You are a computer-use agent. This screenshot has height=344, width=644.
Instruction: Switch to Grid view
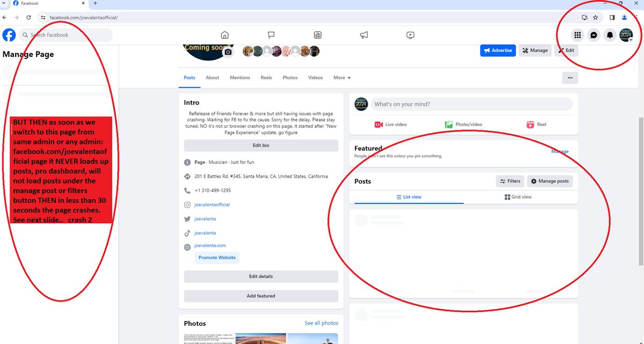pos(518,197)
